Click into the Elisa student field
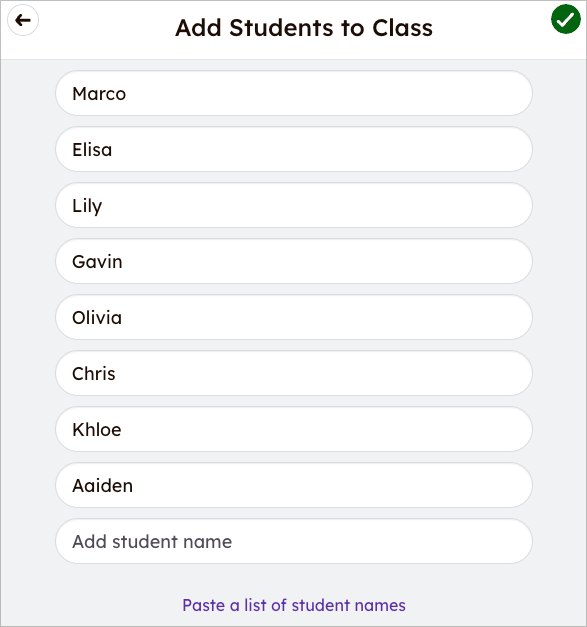Image resolution: width=587 pixels, height=627 pixels. point(294,149)
